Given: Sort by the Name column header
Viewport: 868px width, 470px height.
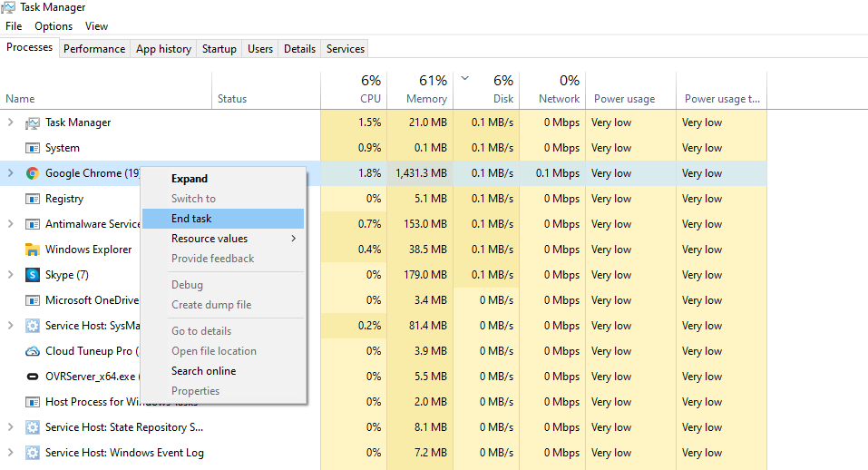Looking at the screenshot, I should [x=106, y=91].
